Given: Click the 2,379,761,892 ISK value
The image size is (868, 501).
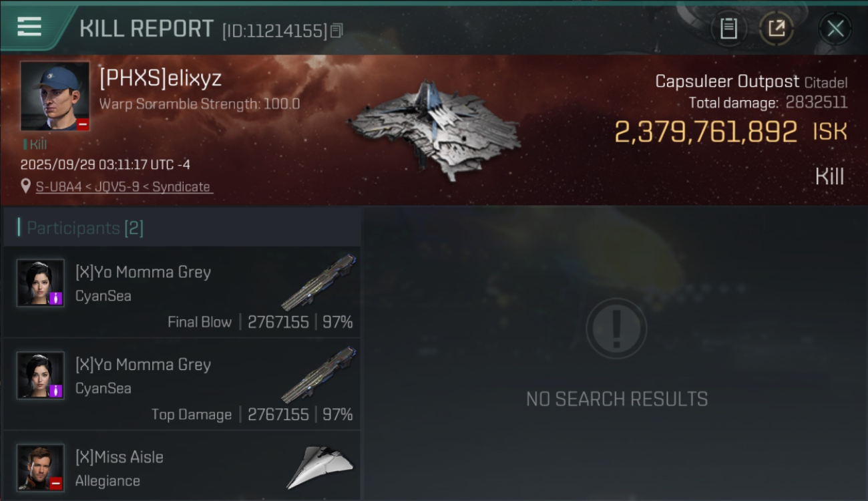Looking at the screenshot, I should 706,132.
